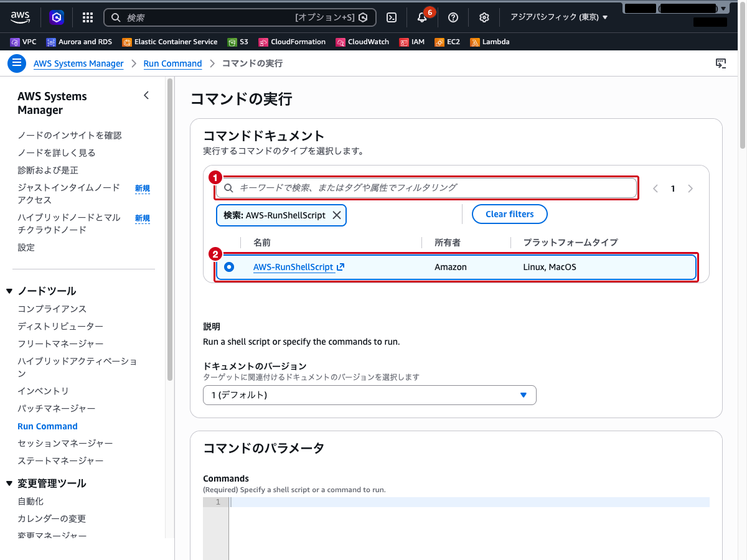Open セッションマネージャー in sidebar
This screenshot has width=747, height=560.
click(x=65, y=443)
